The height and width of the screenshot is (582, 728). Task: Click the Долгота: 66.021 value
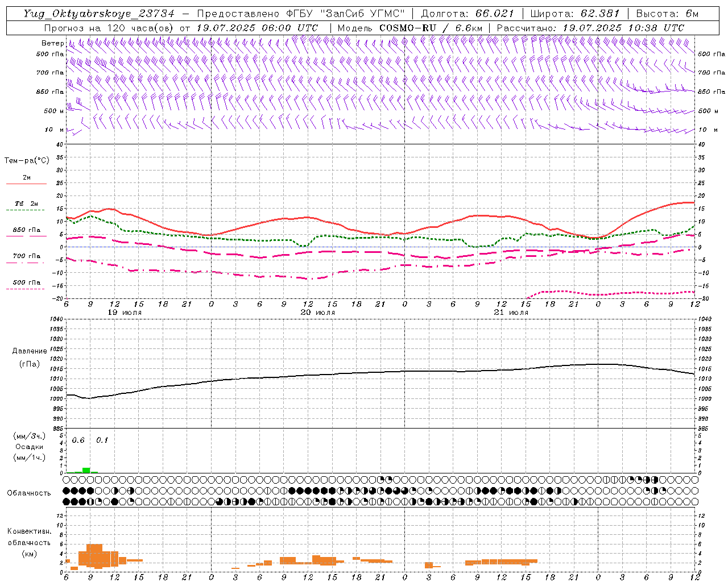(x=468, y=14)
